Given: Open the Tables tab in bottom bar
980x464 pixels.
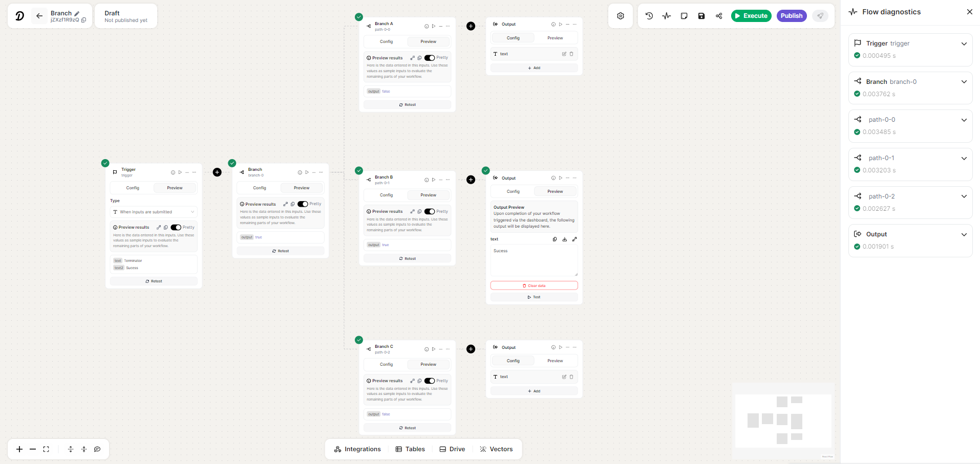Looking at the screenshot, I should (410, 449).
